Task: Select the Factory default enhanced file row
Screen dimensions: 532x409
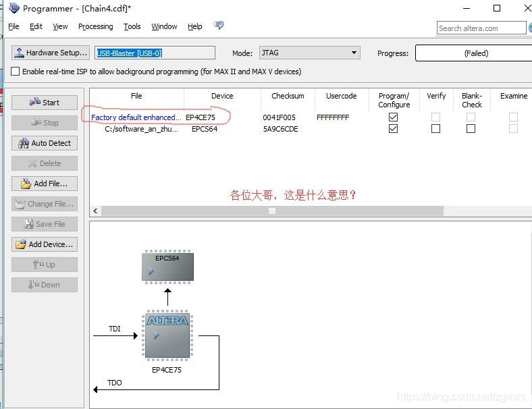Action: (x=136, y=117)
